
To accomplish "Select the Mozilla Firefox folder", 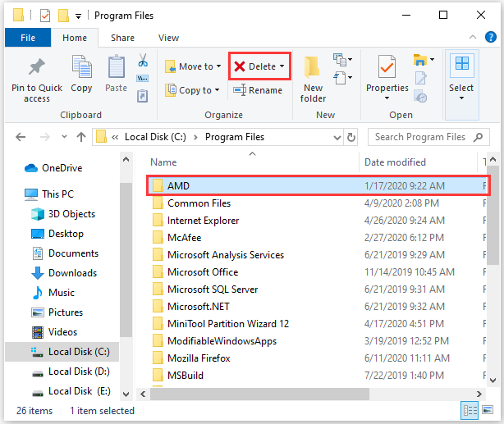I will pyautogui.click(x=318, y=358).
